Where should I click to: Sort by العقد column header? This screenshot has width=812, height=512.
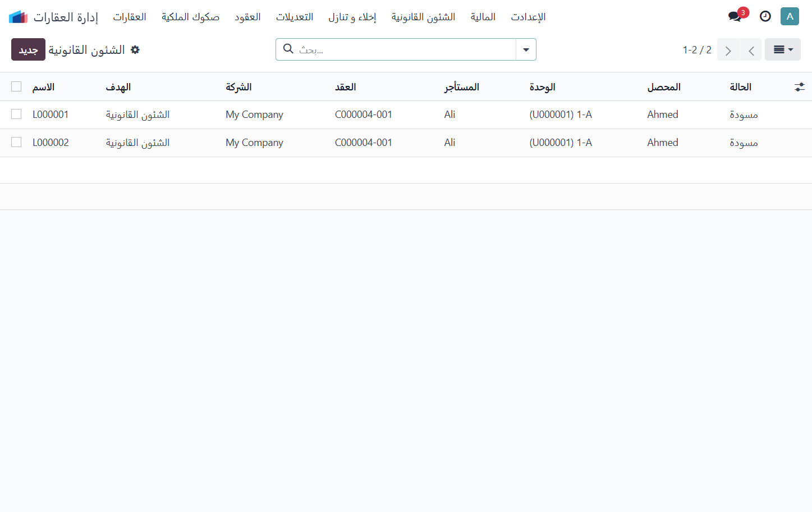click(x=346, y=87)
